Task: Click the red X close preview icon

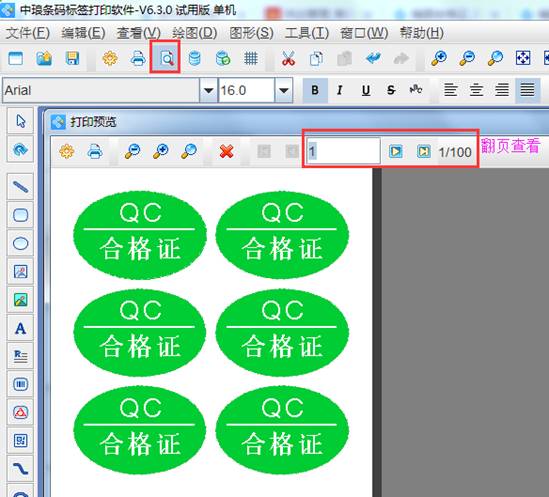Action: (x=227, y=151)
